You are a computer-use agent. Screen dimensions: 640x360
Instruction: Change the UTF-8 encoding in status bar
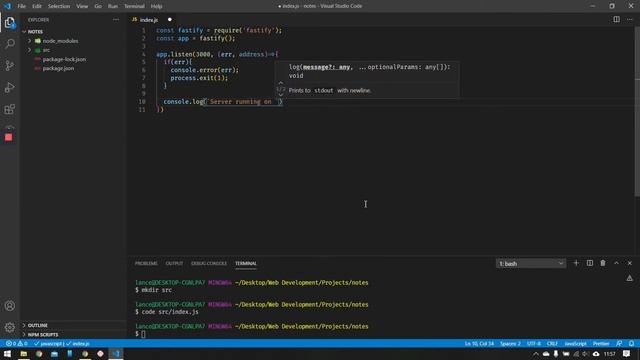(533, 344)
